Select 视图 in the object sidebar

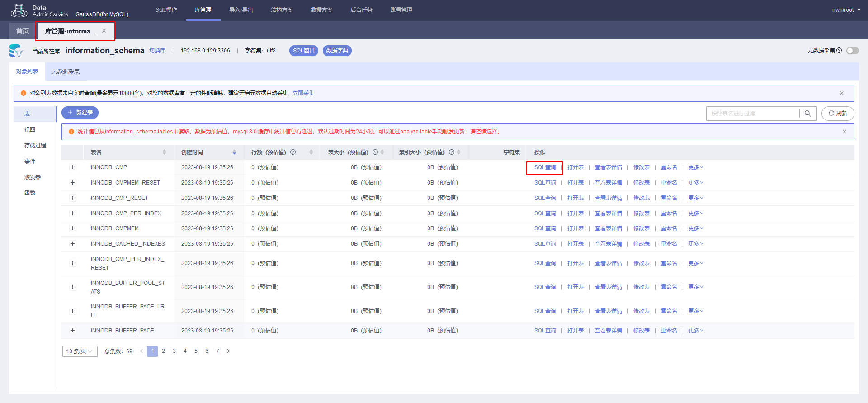point(30,130)
